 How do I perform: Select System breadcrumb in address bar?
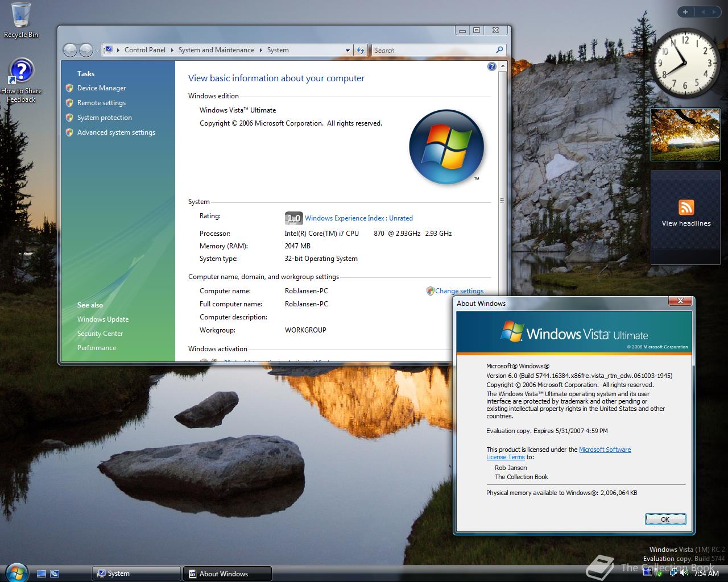click(x=278, y=50)
